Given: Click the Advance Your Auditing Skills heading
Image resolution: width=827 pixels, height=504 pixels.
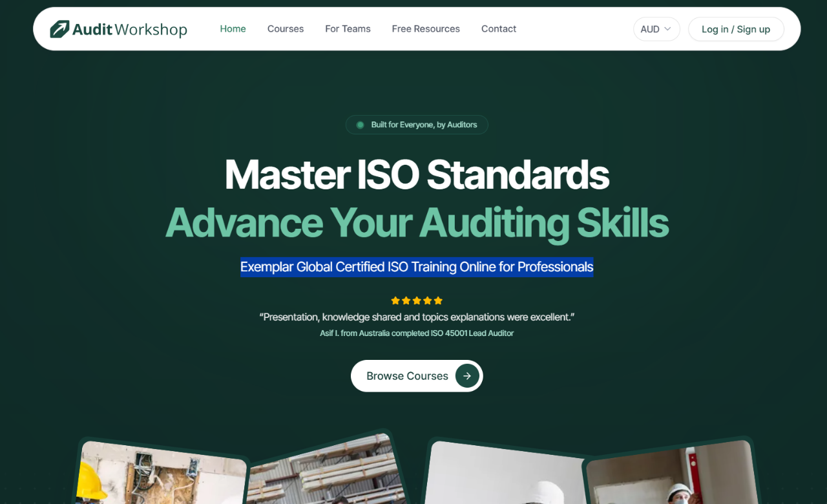Looking at the screenshot, I should pos(417,223).
